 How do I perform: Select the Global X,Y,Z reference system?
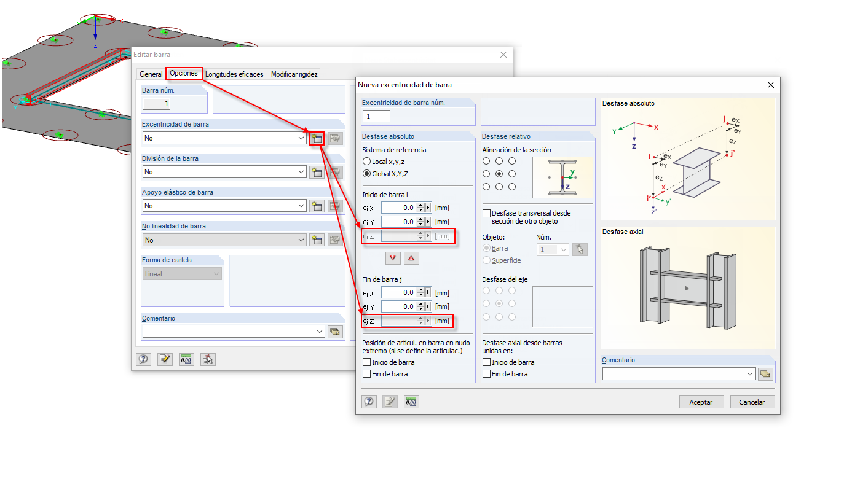click(367, 174)
